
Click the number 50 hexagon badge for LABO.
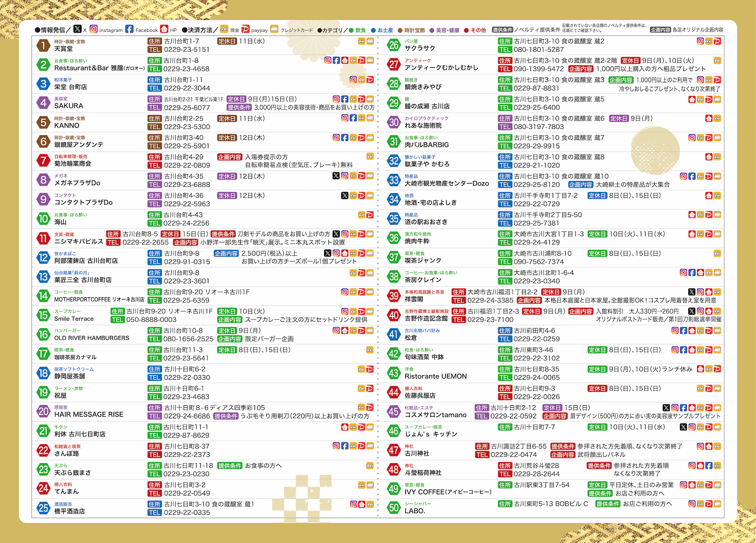(394, 508)
